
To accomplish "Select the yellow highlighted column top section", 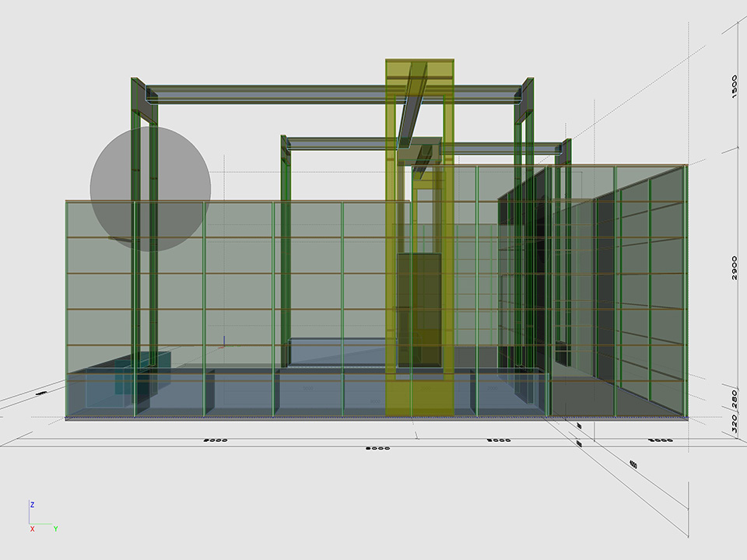I will coord(419,68).
